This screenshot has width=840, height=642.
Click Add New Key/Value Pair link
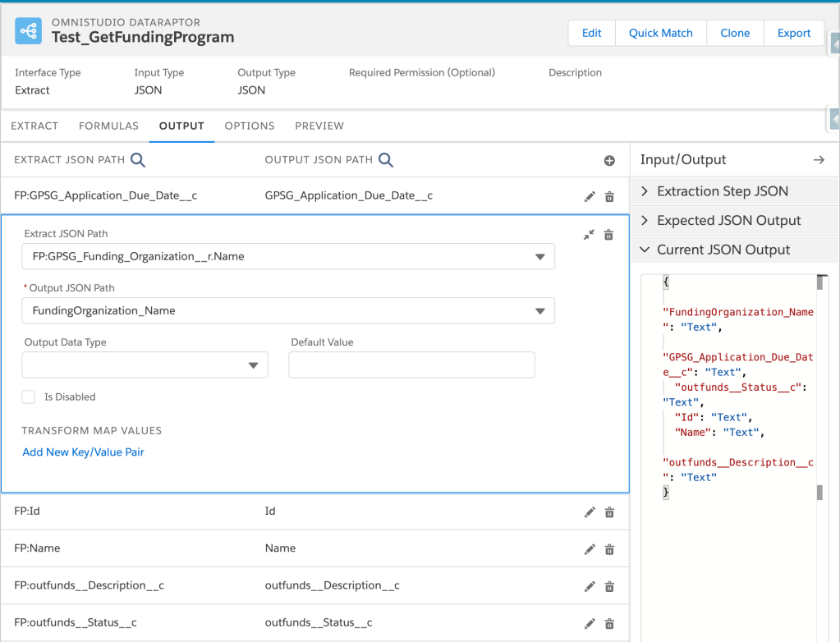point(84,452)
